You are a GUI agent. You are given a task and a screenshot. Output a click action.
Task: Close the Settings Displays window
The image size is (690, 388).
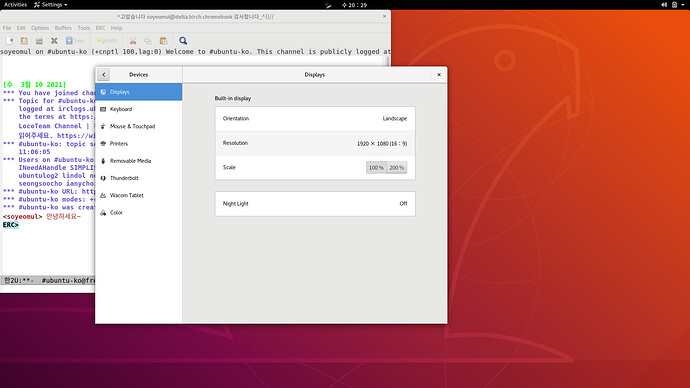[439, 74]
